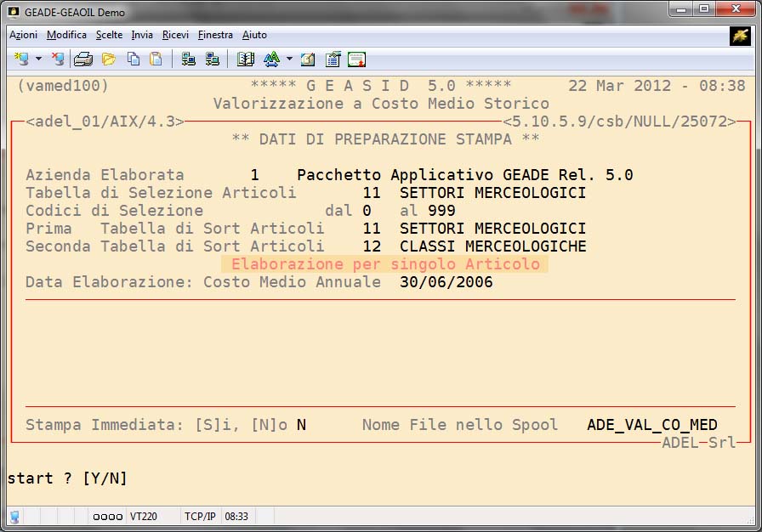Viewport: 762px width, 532px height.
Task: Open the Azioni menu
Action: [23, 35]
